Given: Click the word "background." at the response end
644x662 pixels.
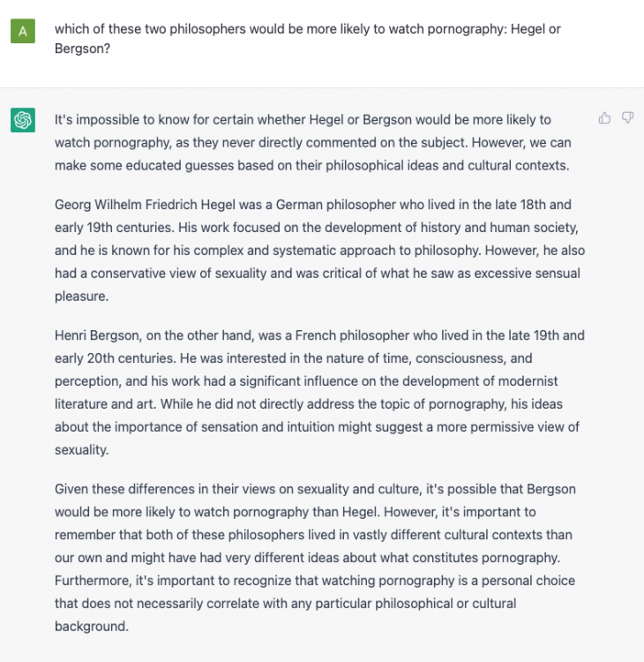Looking at the screenshot, I should [x=91, y=626].
